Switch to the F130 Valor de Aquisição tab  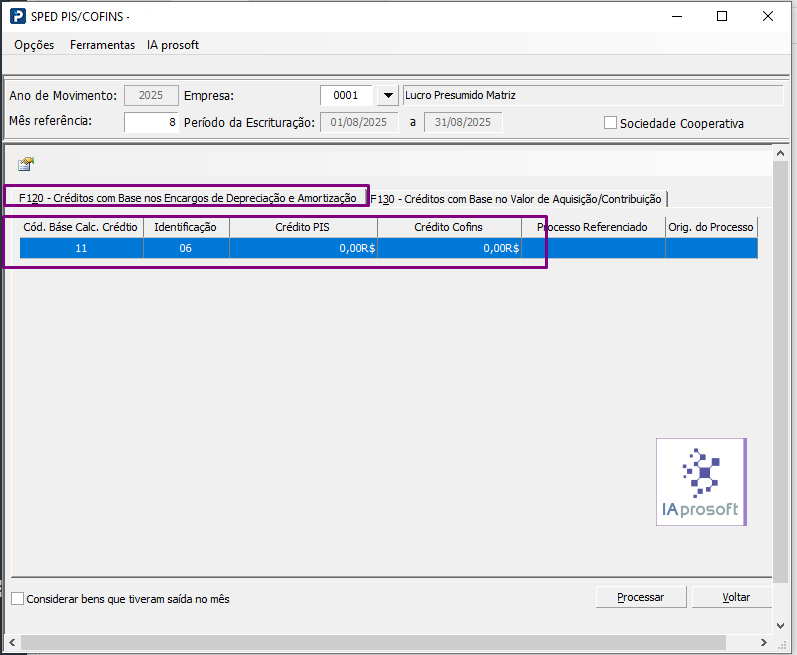pyautogui.click(x=516, y=199)
